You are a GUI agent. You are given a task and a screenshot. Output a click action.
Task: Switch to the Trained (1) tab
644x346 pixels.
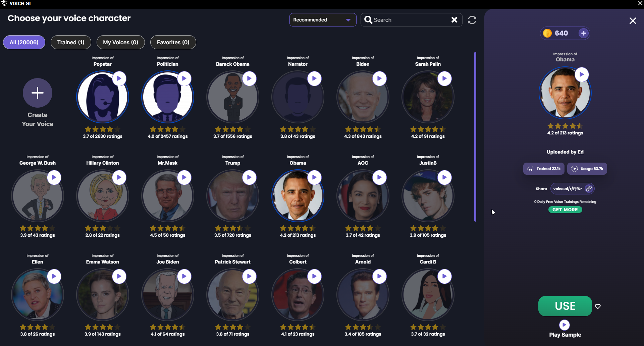tap(71, 42)
